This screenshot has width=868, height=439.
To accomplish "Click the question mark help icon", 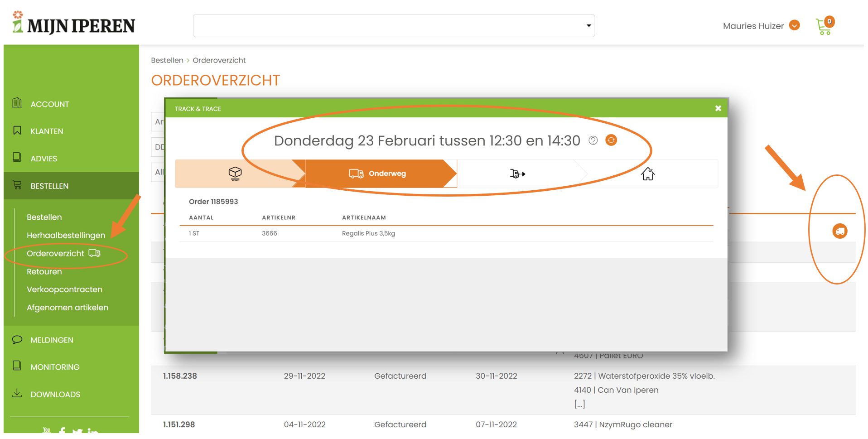I will 593,140.
